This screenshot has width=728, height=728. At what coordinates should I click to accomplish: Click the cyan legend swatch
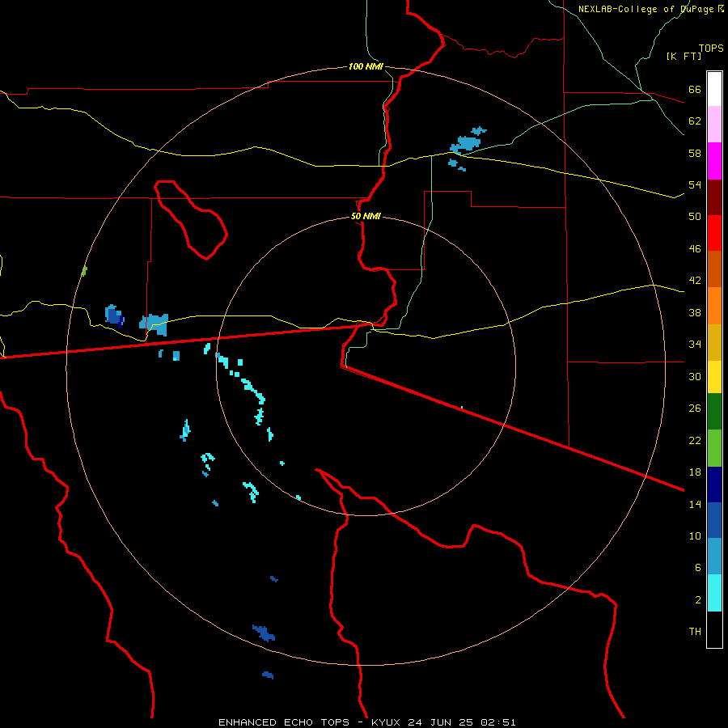pos(714,593)
